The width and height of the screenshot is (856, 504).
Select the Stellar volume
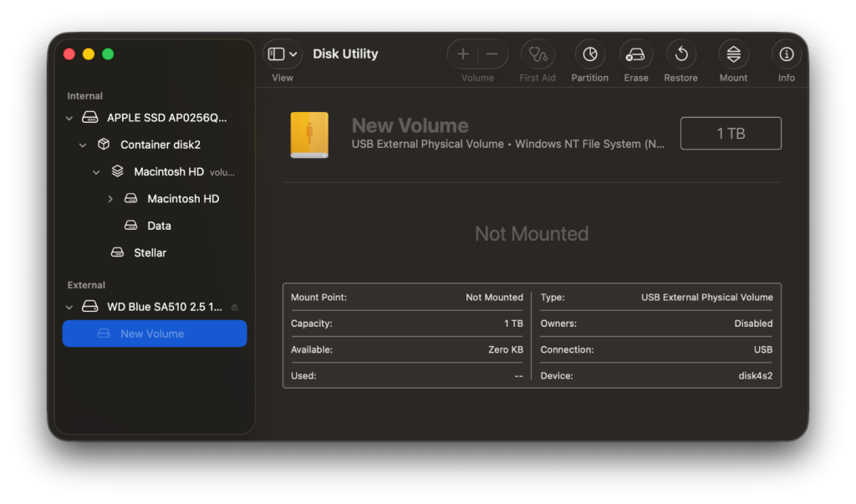[150, 252]
